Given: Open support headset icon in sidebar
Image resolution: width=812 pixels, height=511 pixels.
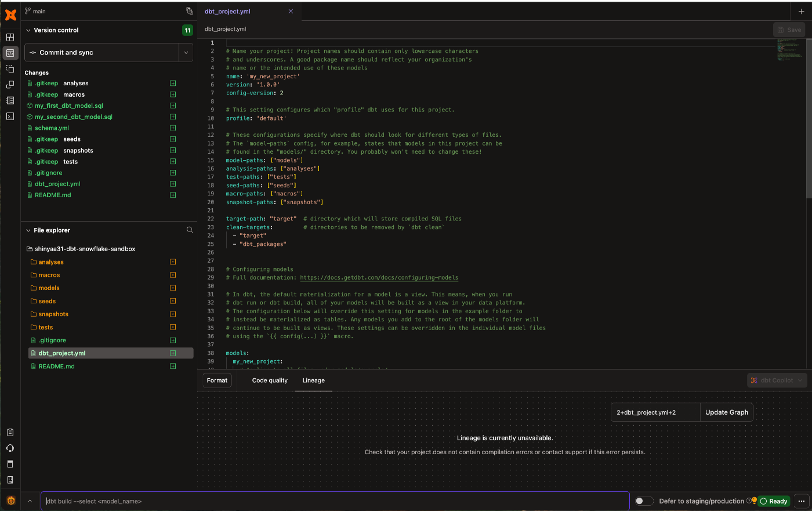Looking at the screenshot, I should click(x=10, y=448).
